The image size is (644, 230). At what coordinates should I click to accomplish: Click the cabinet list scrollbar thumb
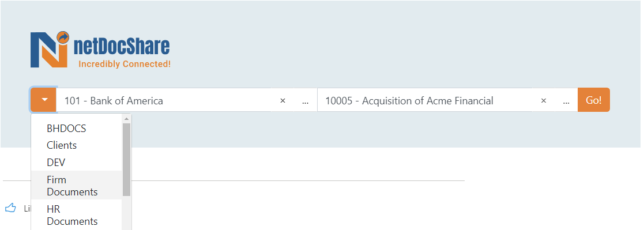tap(126, 159)
